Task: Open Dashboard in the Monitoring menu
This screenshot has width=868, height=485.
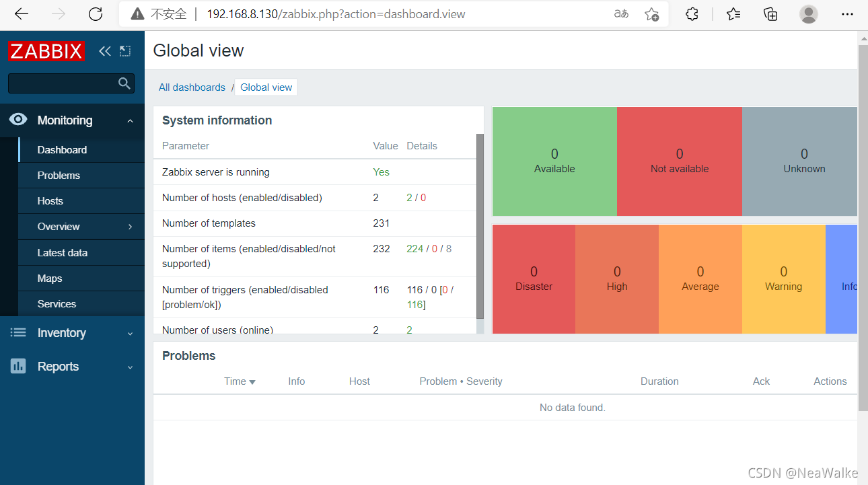Action: click(x=81, y=150)
